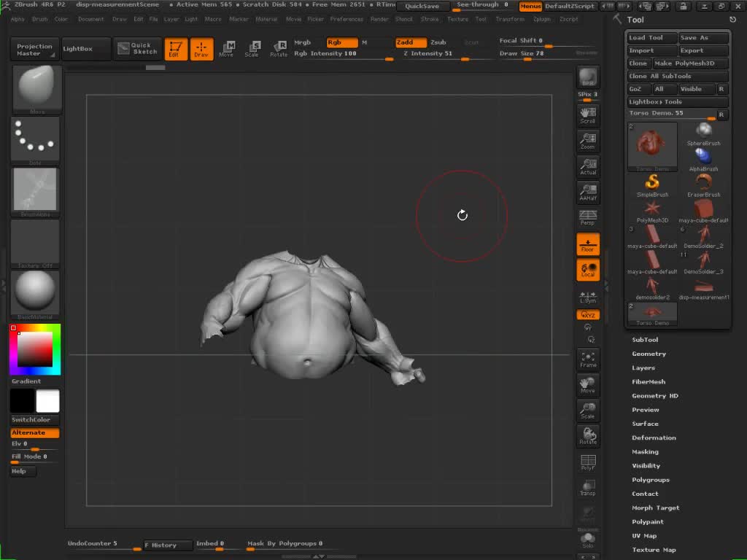Expand the Geometry section
Viewport: 747px width, 560px height.
point(649,354)
